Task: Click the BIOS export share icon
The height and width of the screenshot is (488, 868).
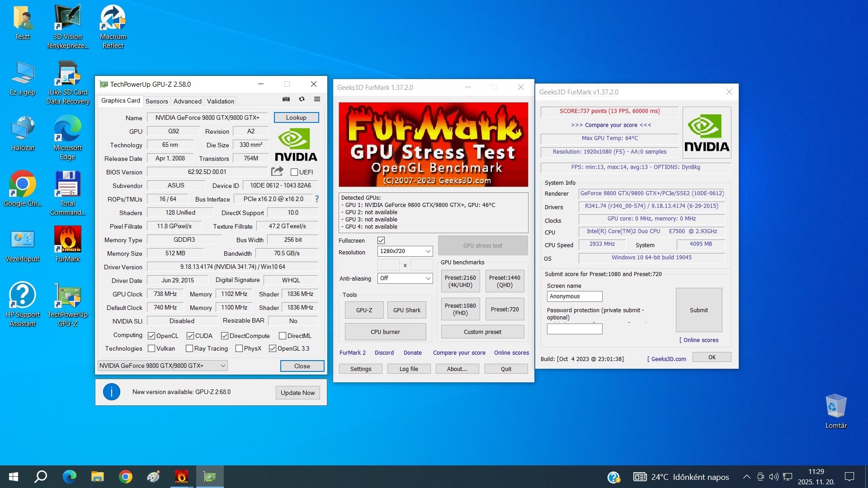Action: point(277,171)
